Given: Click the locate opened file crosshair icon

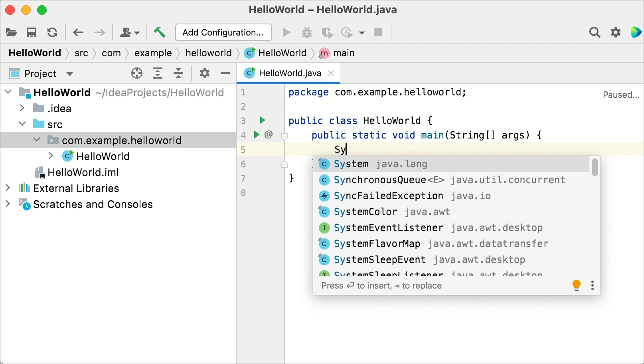Looking at the screenshot, I should pyautogui.click(x=137, y=73).
